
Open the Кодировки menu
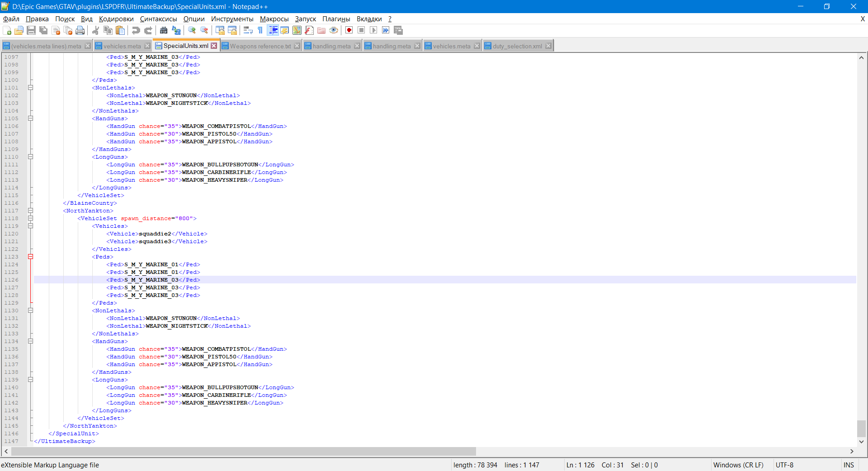click(x=116, y=19)
